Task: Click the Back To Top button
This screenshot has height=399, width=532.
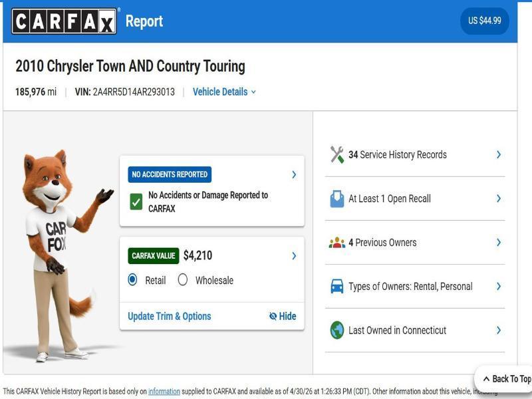Action: coord(507,379)
